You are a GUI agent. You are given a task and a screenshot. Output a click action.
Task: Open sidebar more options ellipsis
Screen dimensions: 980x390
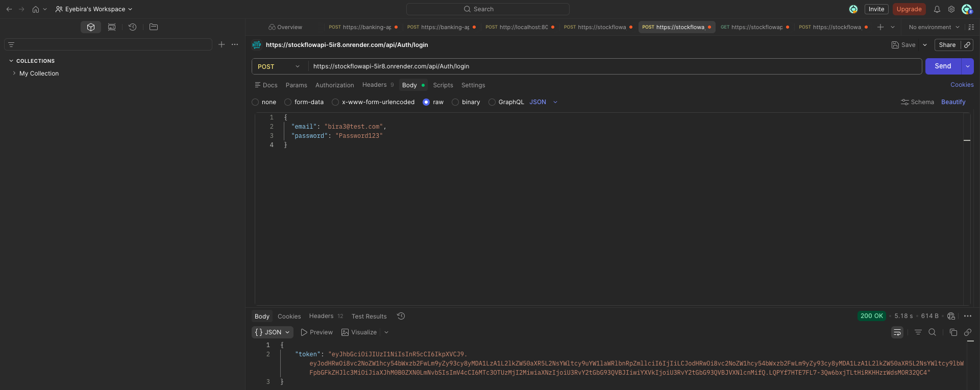pyautogui.click(x=235, y=45)
